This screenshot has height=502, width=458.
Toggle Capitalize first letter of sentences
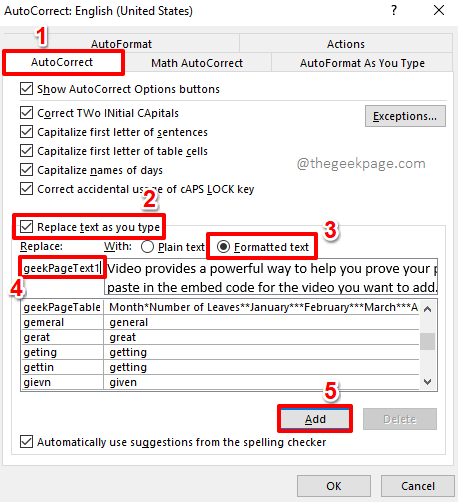click(26, 132)
